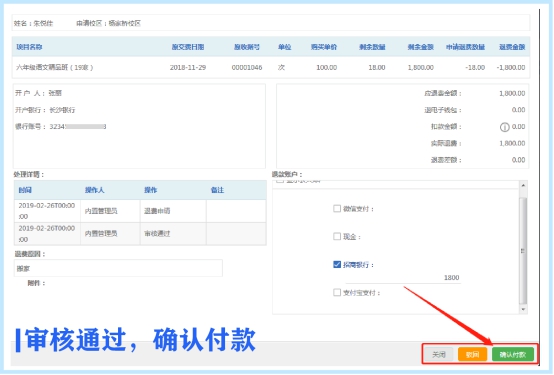
Task: Click the 单位 column header
Action: pyautogui.click(x=284, y=47)
